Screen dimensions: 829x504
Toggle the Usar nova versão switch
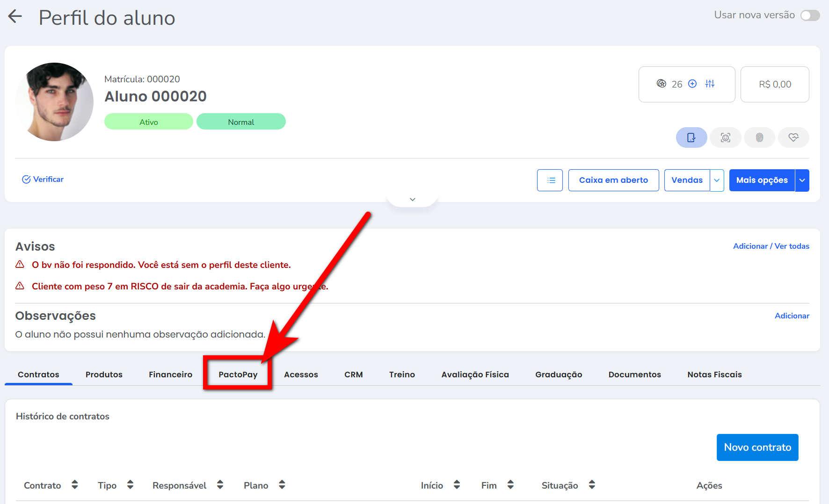tap(810, 15)
